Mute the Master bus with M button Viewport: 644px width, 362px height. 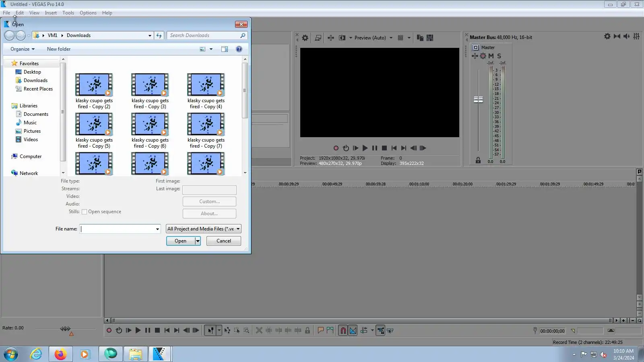(x=491, y=56)
